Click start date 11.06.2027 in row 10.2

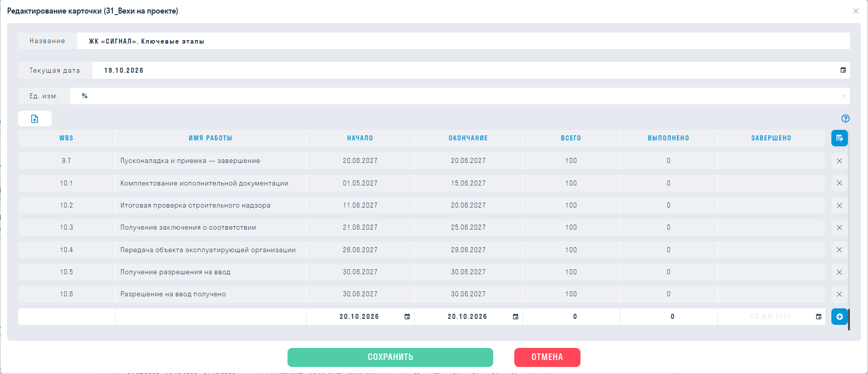click(360, 206)
